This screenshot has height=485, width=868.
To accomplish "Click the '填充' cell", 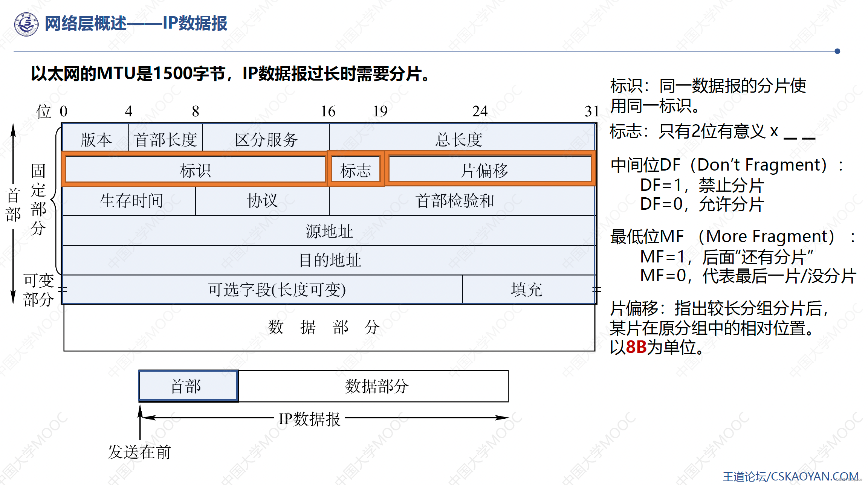I will pyautogui.click(x=529, y=289).
